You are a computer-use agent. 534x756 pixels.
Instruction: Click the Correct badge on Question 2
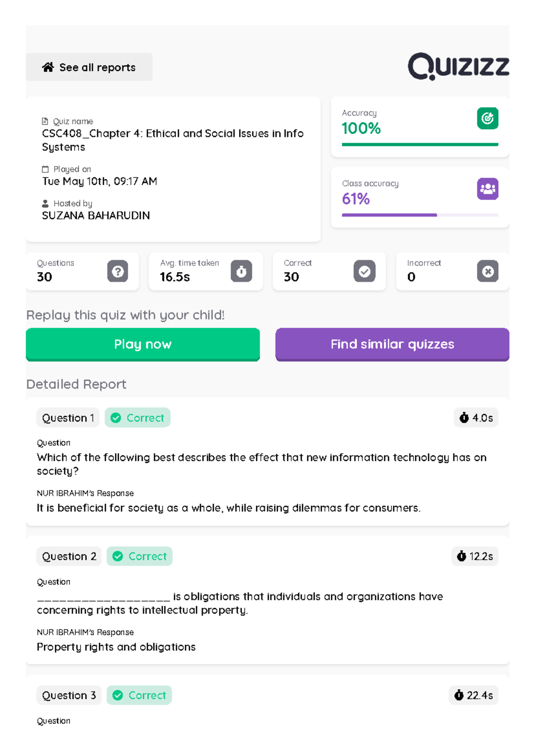139,556
